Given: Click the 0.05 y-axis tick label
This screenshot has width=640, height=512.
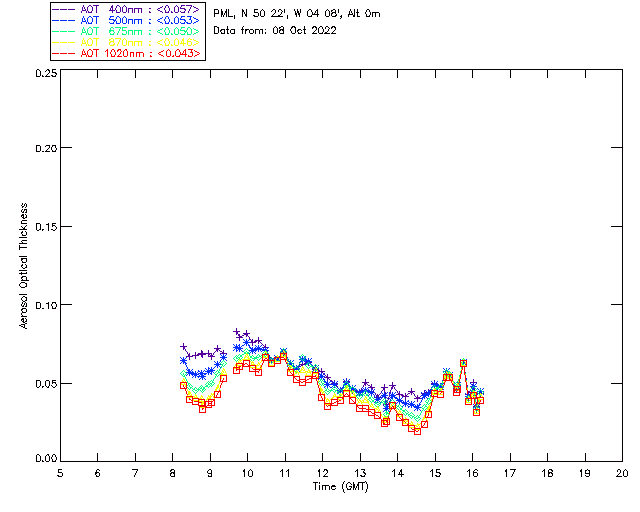Looking at the screenshot, I should coord(46,384).
